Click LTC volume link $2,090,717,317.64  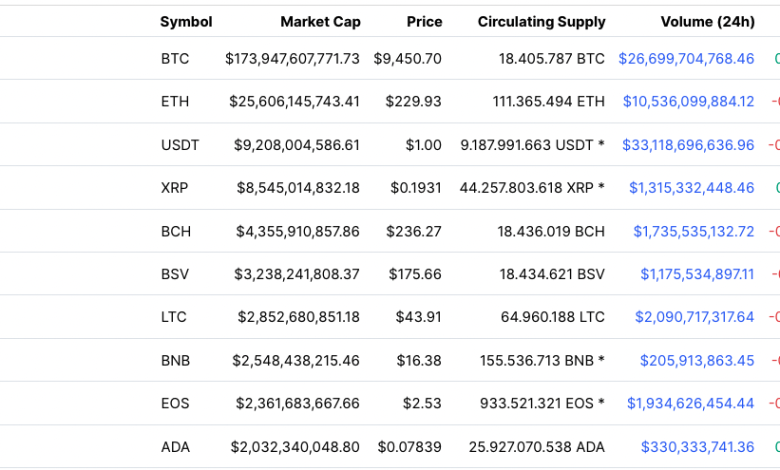[x=694, y=317]
